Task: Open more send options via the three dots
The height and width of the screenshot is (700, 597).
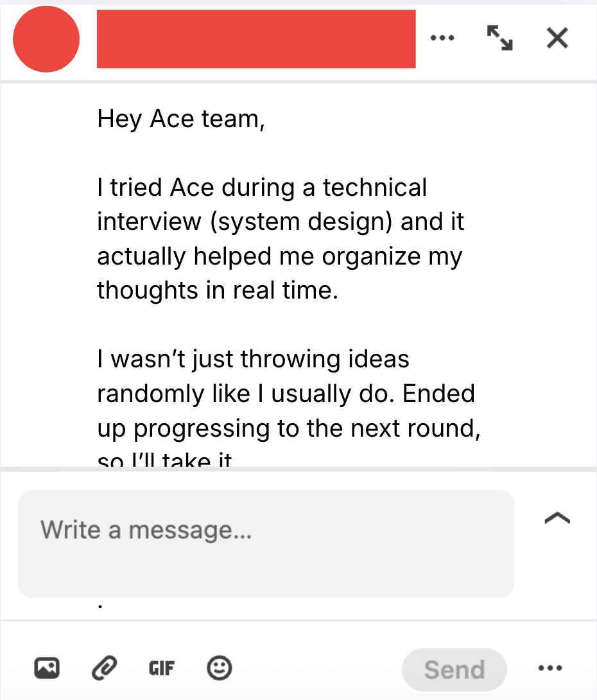Action: click(549, 668)
